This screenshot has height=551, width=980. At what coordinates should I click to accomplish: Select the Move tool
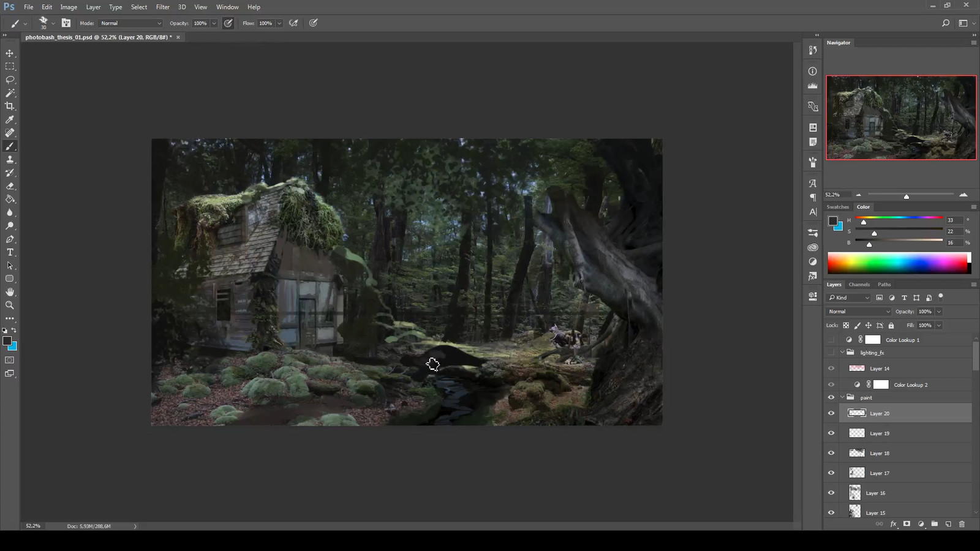[x=10, y=53]
